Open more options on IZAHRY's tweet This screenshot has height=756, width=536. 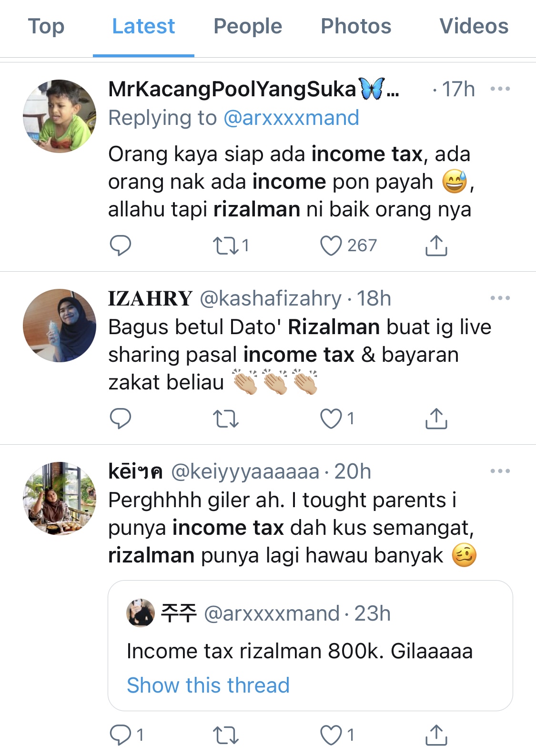[500, 298]
